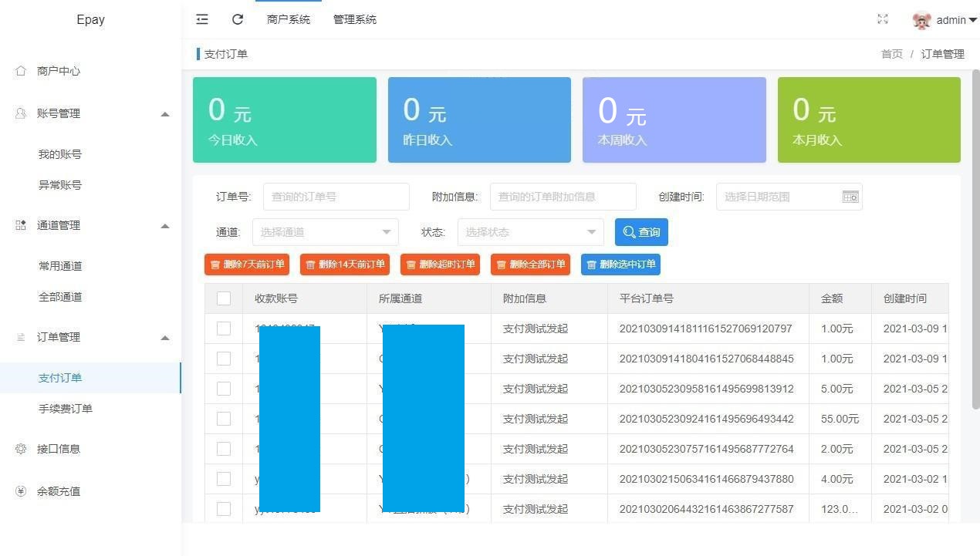Select checkbox for the 55.00元 order
Viewport: 980px width, 556px height.
[x=224, y=419]
